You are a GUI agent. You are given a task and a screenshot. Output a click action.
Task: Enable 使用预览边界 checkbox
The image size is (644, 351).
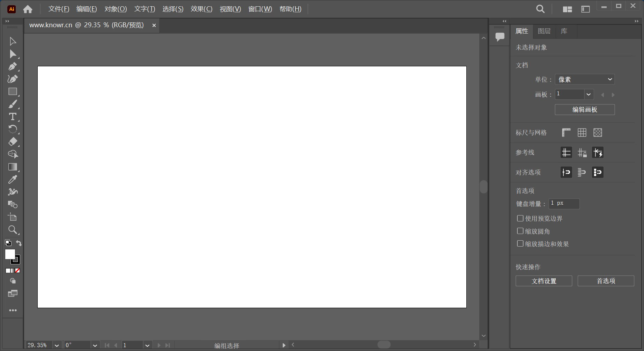coord(520,218)
